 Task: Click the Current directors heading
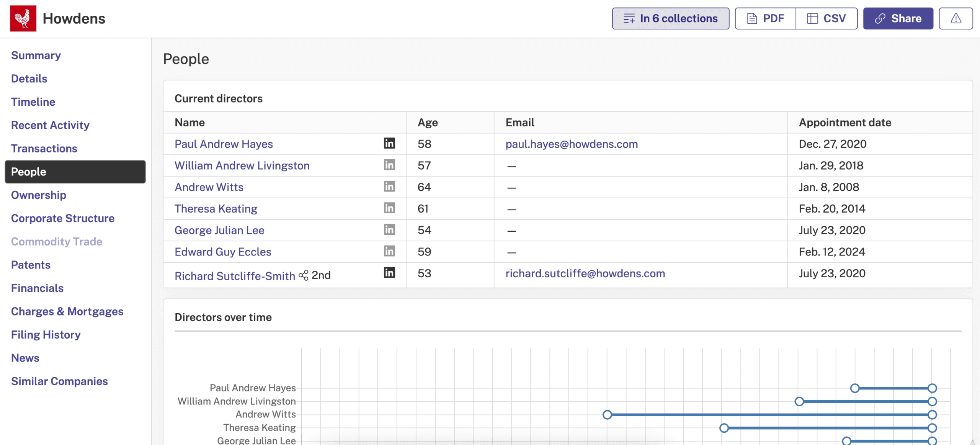pyautogui.click(x=219, y=99)
